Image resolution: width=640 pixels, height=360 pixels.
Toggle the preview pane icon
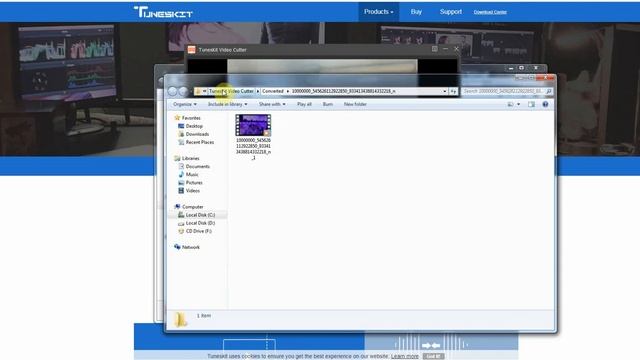[531, 104]
